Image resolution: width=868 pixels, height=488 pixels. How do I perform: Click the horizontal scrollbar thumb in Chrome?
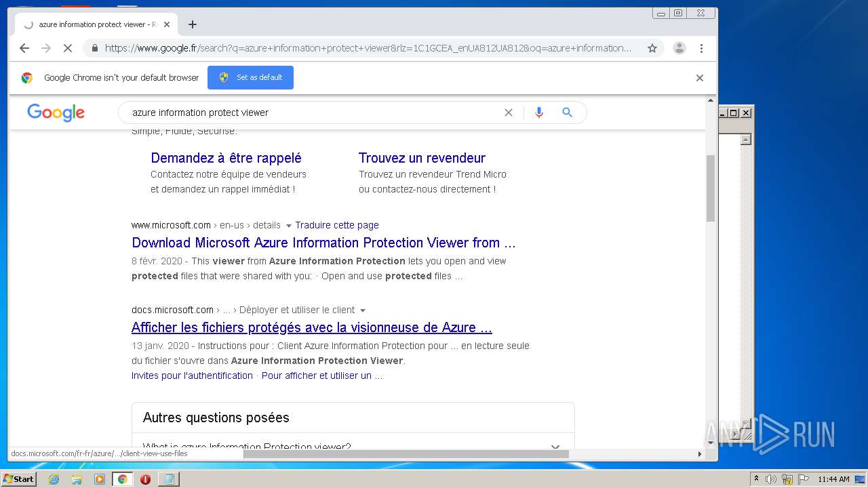(x=406, y=454)
